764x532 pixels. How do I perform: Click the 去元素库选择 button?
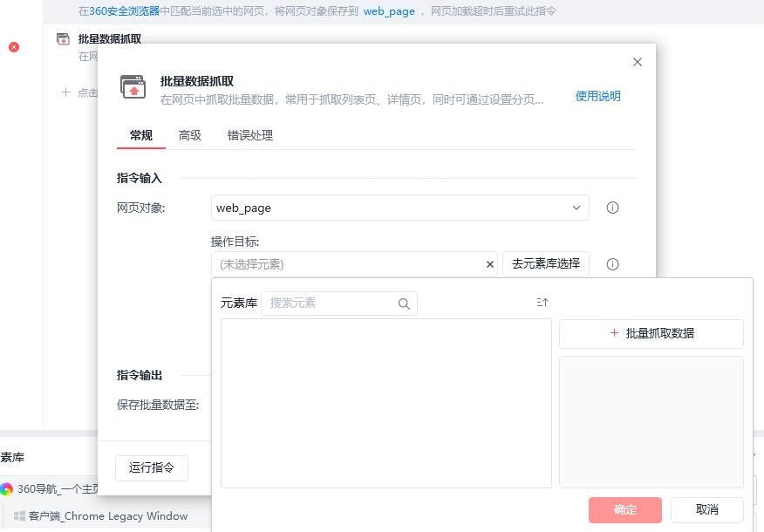click(546, 264)
